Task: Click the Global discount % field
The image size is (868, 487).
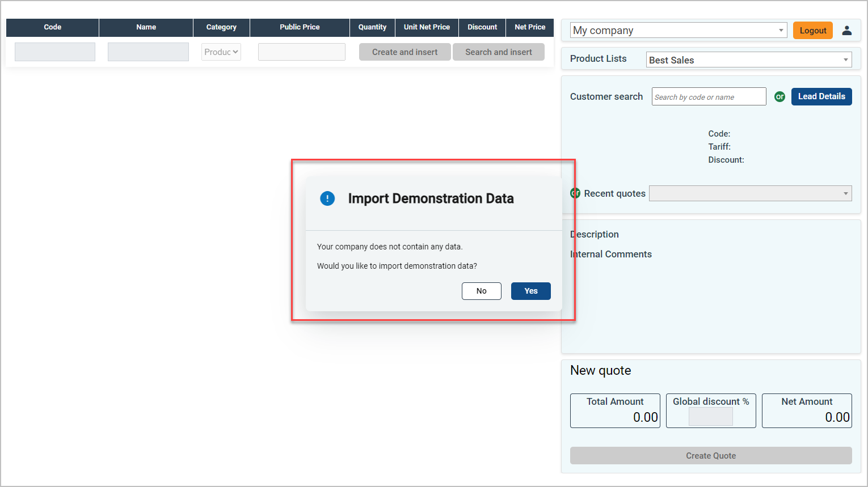Action: pyautogui.click(x=710, y=417)
